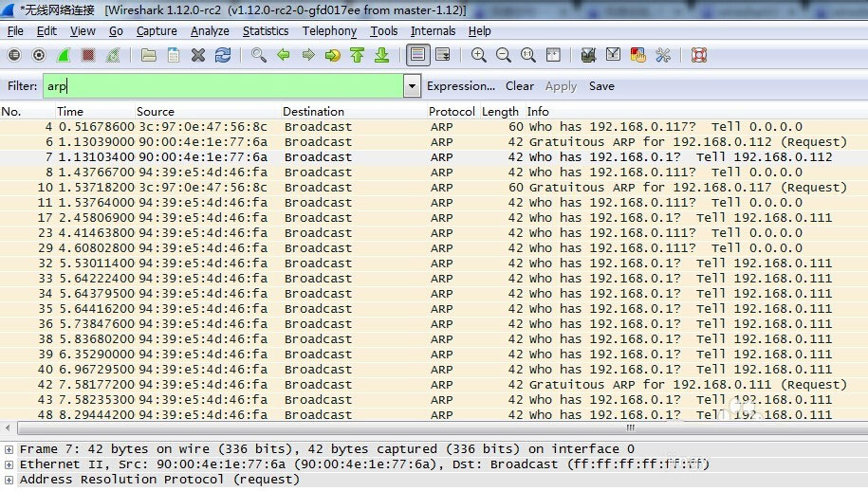Open the Tools menu
The height and width of the screenshot is (491, 868).
click(x=383, y=31)
